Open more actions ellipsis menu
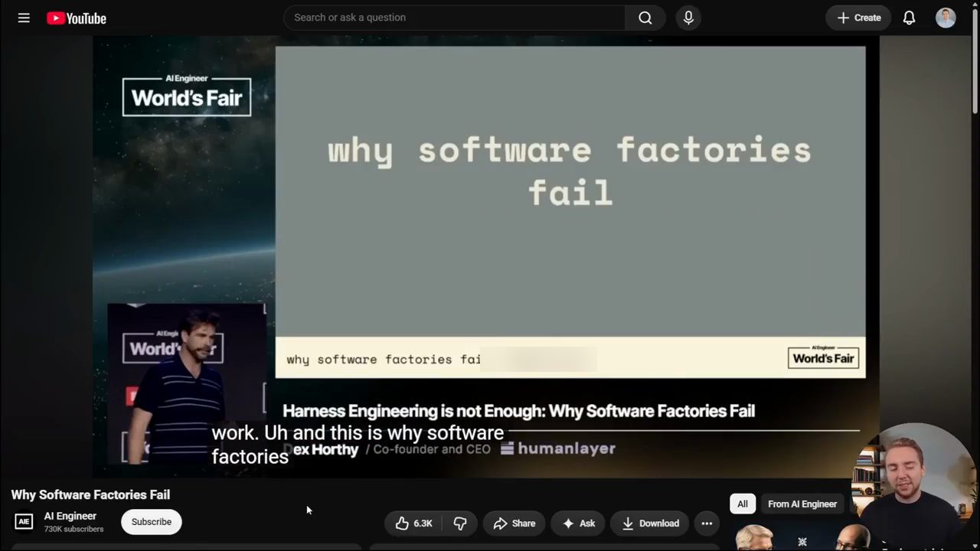 pos(707,523)
